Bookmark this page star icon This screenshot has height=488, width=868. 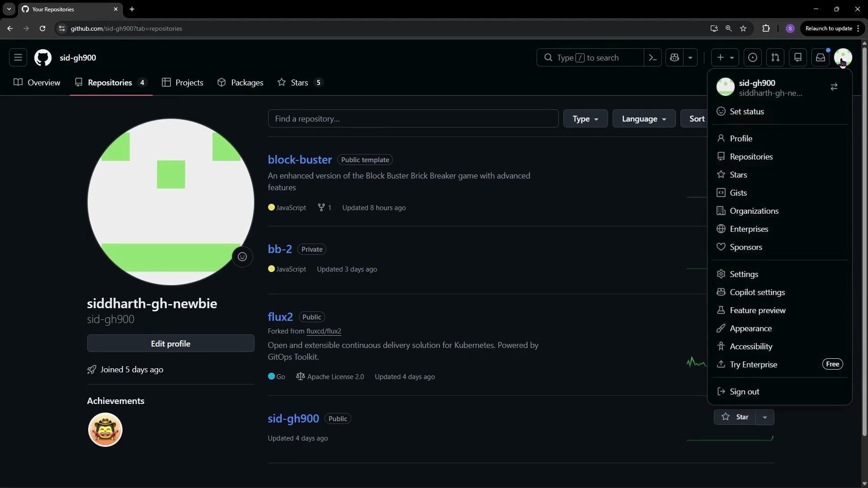(743, 28)
